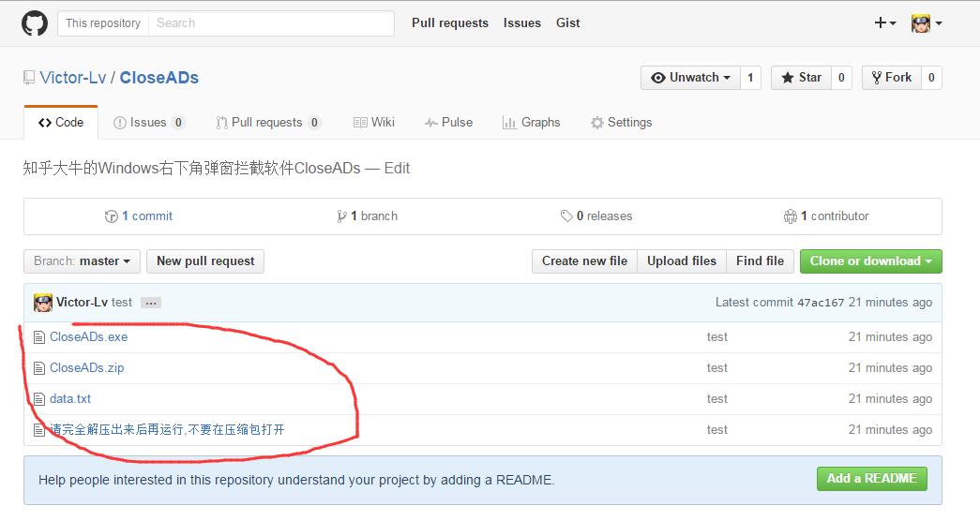Switch to the Pull requests repository tab
The height and width of the screenshot is (521, 980).
pyautogui.click(x=268, y=123)
